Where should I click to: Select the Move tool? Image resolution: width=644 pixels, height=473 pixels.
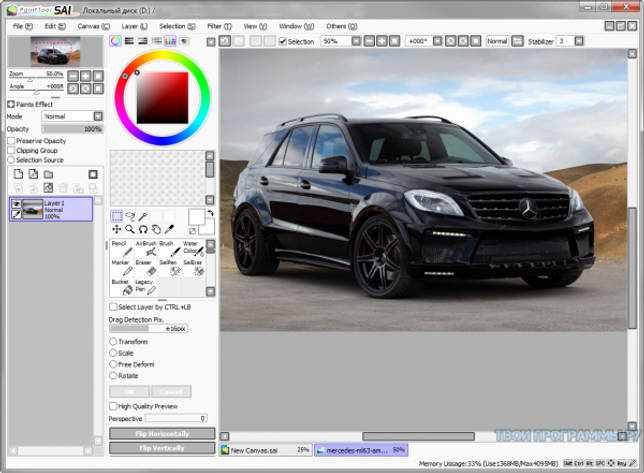117,229
